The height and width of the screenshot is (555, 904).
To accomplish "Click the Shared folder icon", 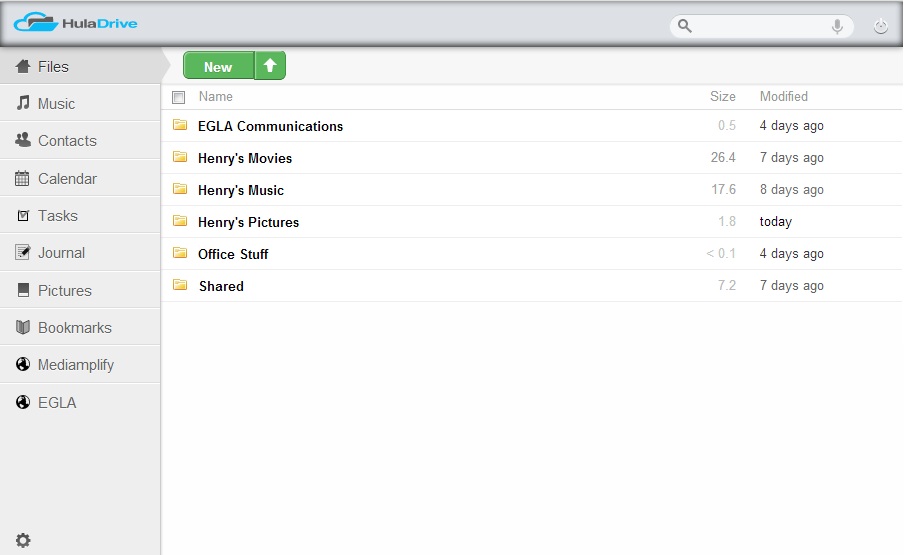I will coord(180,285).
